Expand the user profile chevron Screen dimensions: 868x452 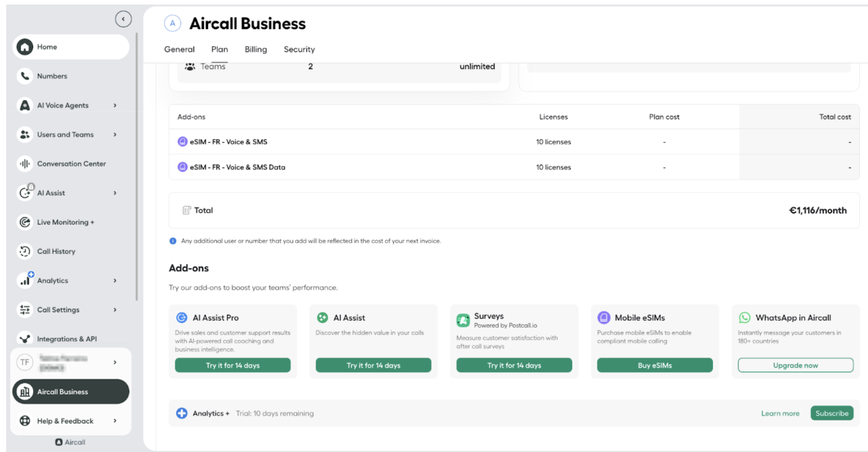[x=115, y=362]
